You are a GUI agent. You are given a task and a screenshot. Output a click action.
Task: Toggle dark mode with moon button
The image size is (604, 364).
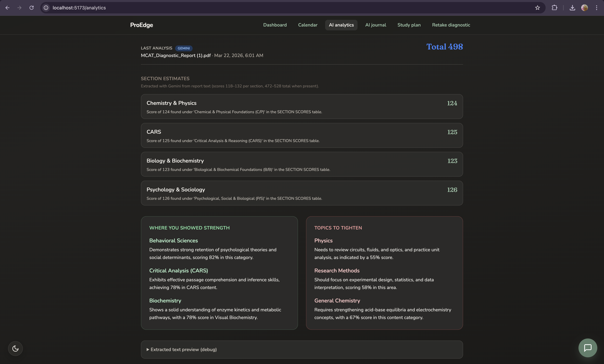coord(15,348)
